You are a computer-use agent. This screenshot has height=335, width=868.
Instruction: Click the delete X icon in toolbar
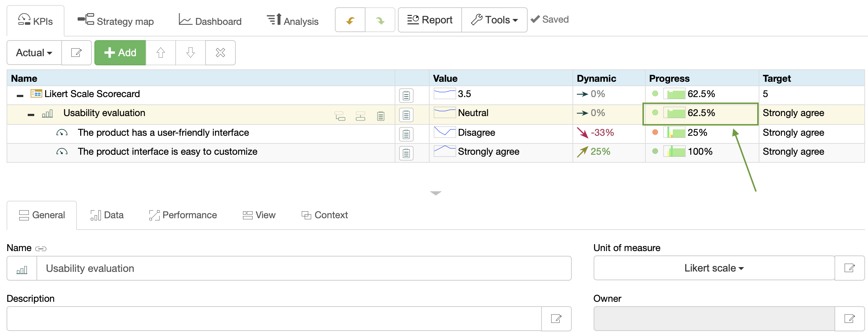pyautogui.click(x=220, y=53)
